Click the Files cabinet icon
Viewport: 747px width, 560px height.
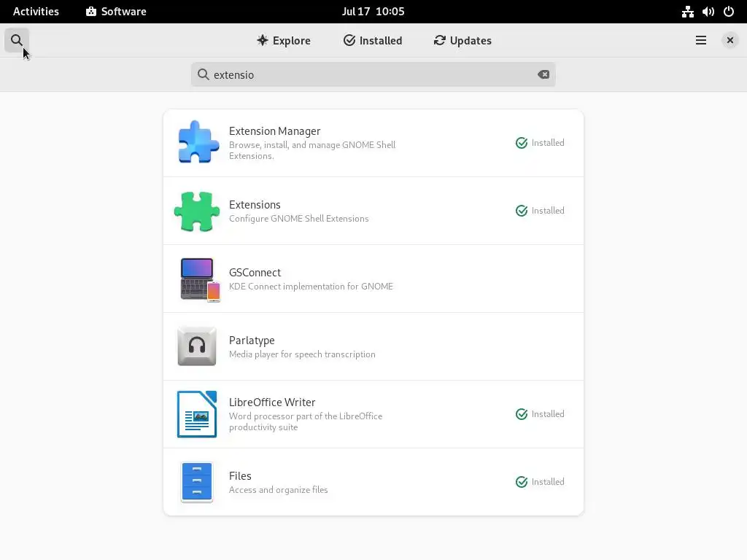point(197,482)
